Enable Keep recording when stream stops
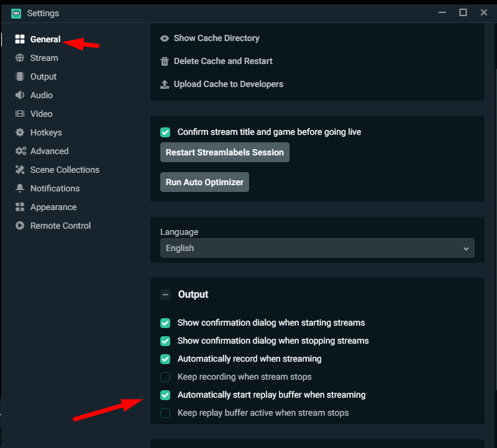 [165, 377]
